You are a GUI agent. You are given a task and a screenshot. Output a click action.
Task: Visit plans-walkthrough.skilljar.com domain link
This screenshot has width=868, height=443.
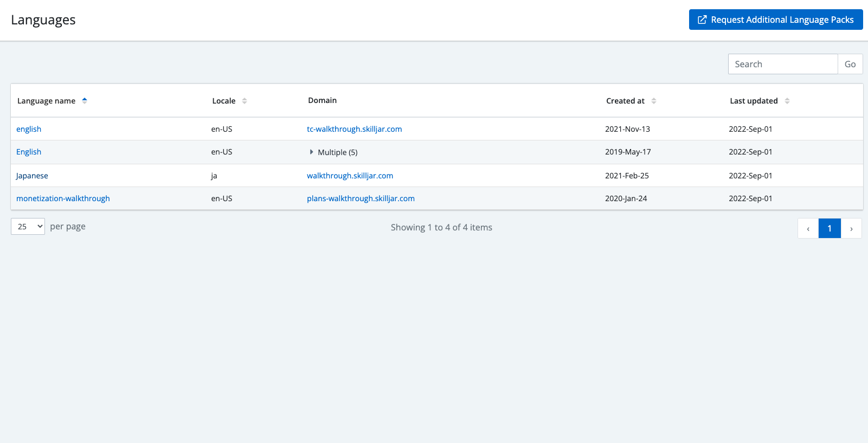point(361,198)
